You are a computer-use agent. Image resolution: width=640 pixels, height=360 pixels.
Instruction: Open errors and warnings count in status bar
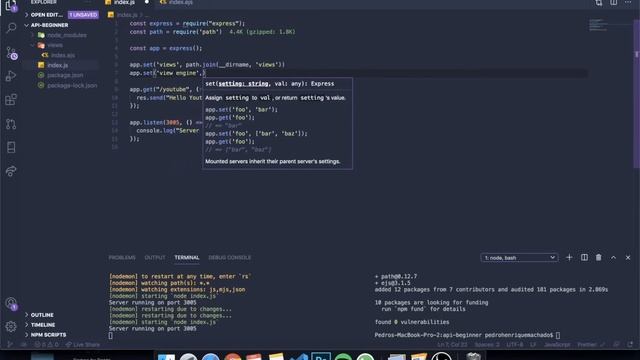46,345
